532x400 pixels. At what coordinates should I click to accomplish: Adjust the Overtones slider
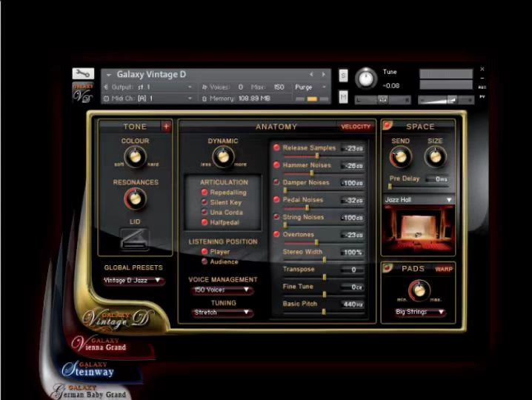coord(316,242)
